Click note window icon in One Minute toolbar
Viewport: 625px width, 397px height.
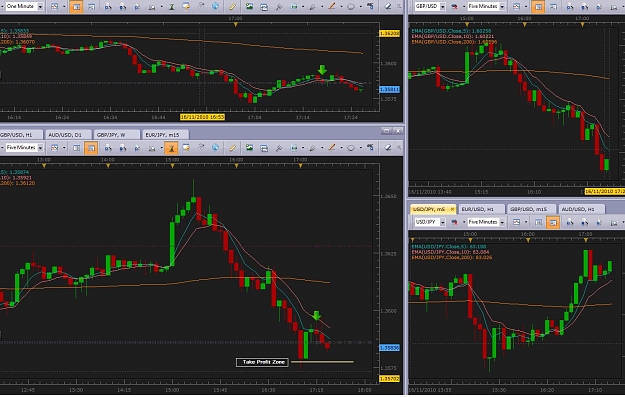click(x=186, y=6)
